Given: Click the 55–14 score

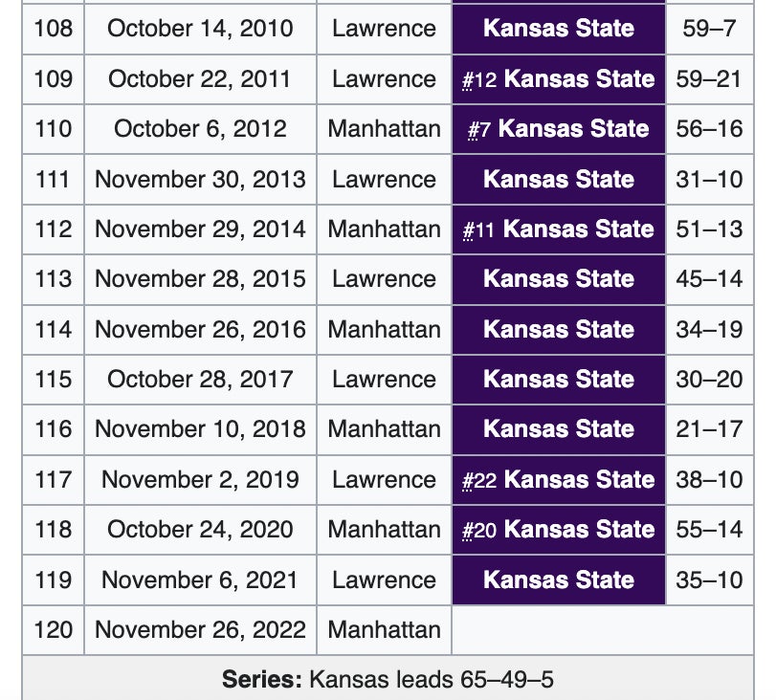Looking at the screenshot, I should tap(709, 530).
